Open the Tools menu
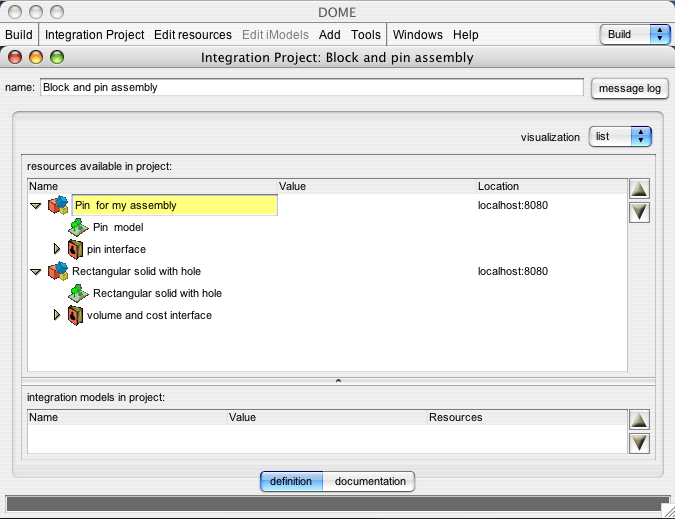Image resolution: width=675 pixels, height=519 pixels. pos(365,34)
